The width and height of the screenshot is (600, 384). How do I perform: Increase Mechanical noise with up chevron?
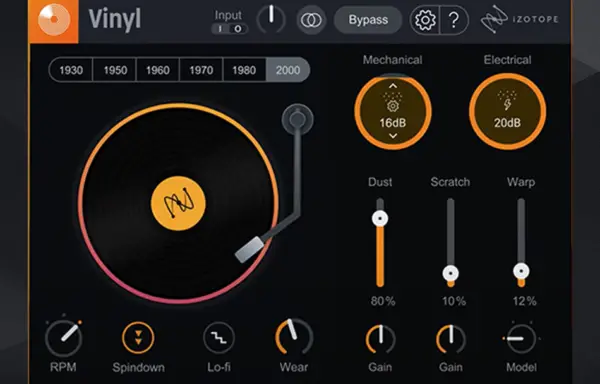393,86
